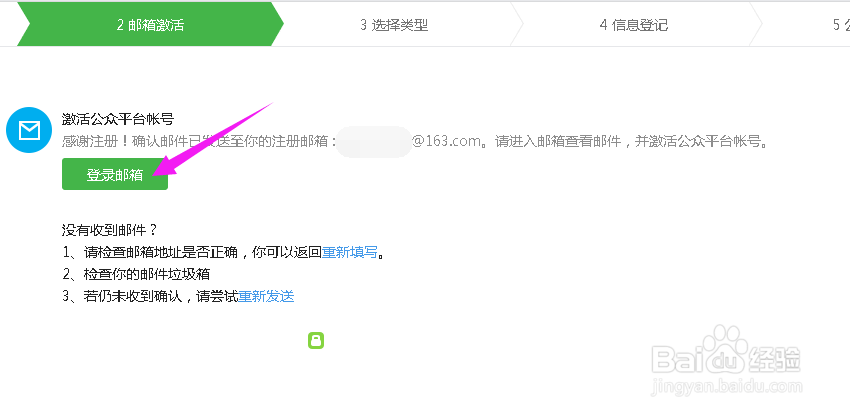The height and width of the screenshot is (416, 850).
Task: Click the 重新发送 resend link
Action: (x=266, y=296)
